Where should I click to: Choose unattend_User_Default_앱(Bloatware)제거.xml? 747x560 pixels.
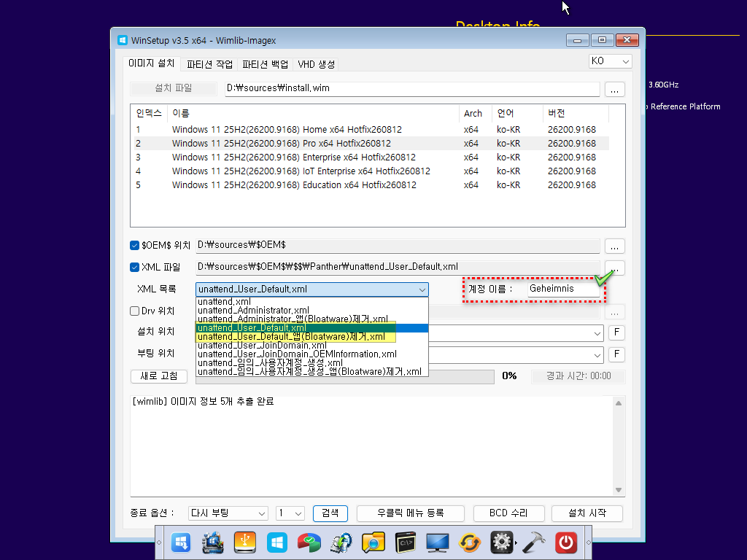click(x=312, y=337)
